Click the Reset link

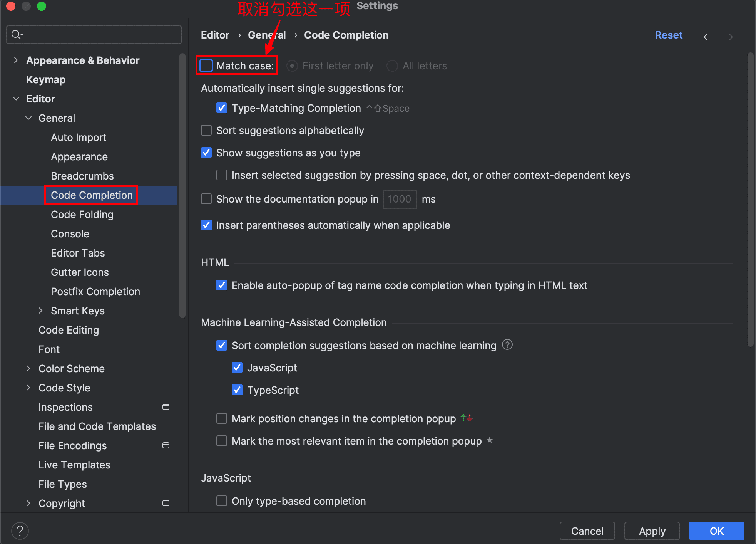pos(669,35)
